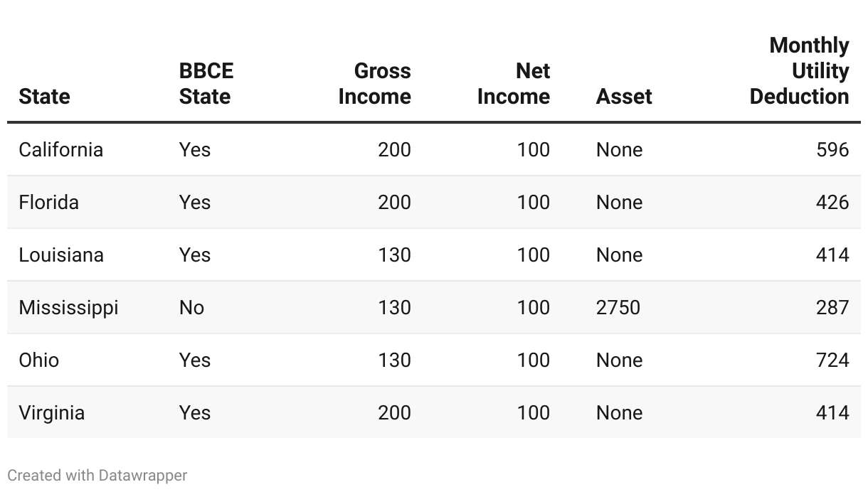The width and height of the screenshot is (868, 492).
Task: Click the Gross Income column header
Action: [375, 84]
